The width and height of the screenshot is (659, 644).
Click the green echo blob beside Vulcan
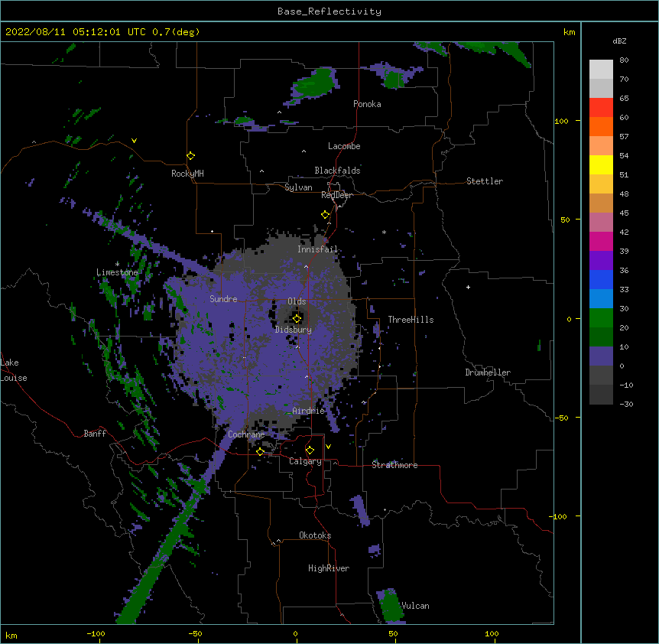390,606
